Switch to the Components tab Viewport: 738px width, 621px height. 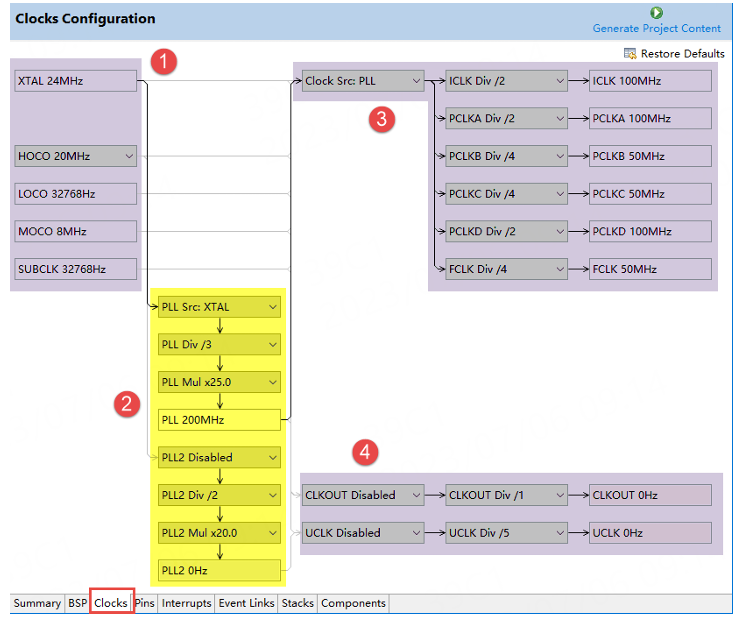tap(353, 603)
